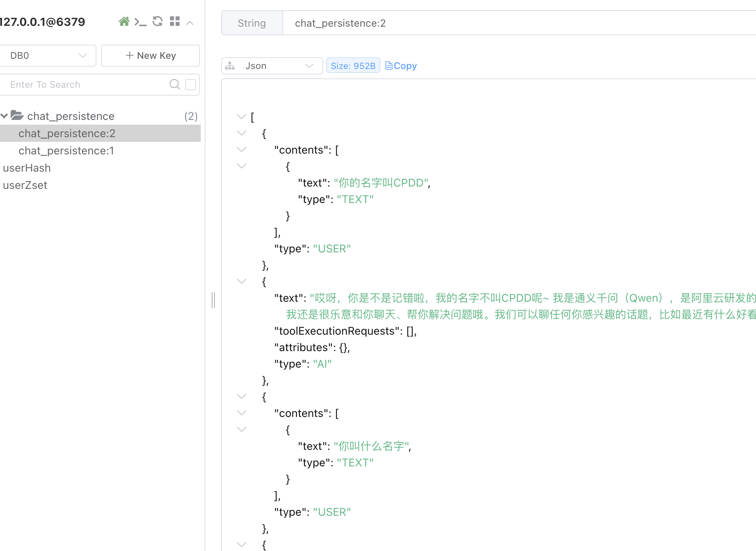Viewport: 756px width, 551px height.
Task: Click the Json format tree icon
Action: coord(230,66)
